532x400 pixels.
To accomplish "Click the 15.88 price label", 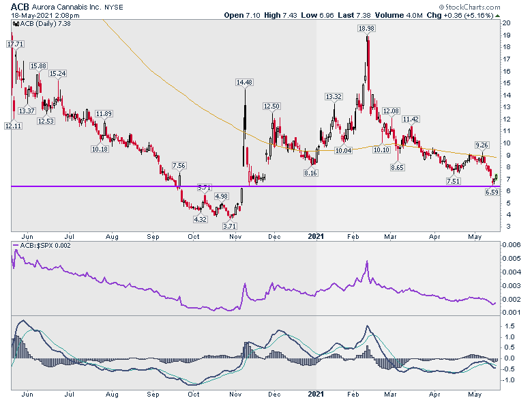I will 38,66.
